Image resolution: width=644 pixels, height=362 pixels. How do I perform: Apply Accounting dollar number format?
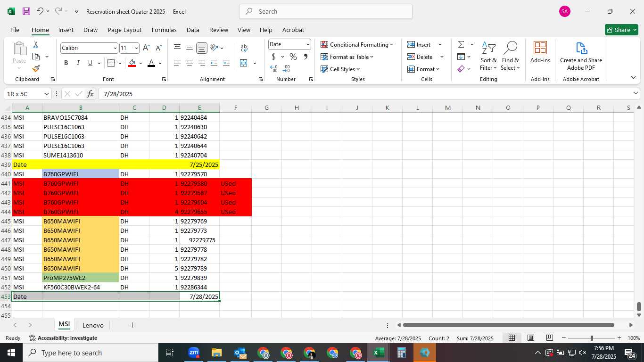[273, 57]
